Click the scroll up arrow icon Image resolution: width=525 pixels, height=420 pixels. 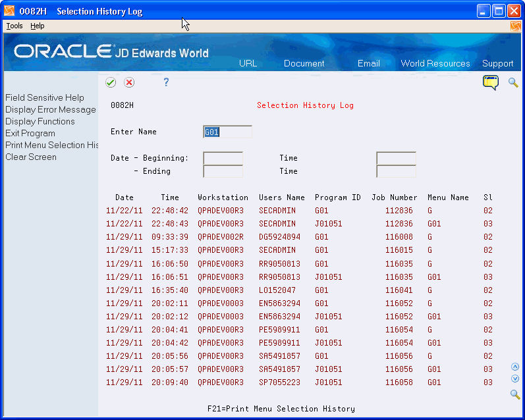pos(515,367)
